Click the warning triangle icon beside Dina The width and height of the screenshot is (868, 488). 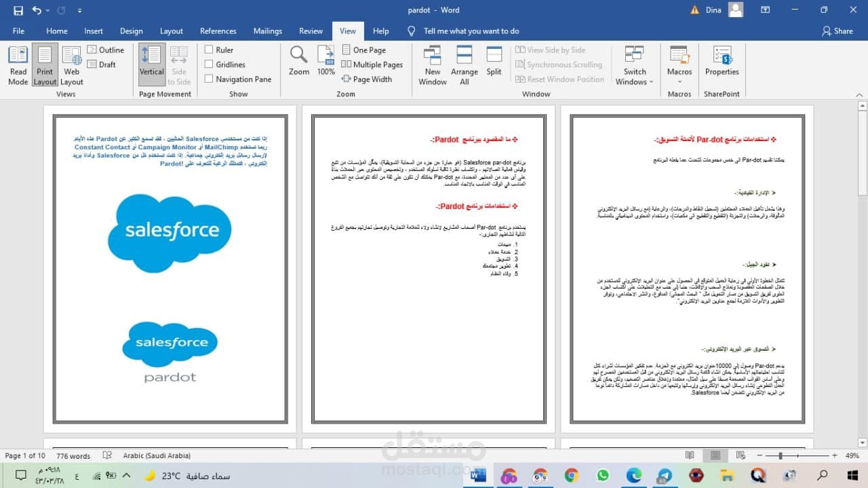pos(694,10)
